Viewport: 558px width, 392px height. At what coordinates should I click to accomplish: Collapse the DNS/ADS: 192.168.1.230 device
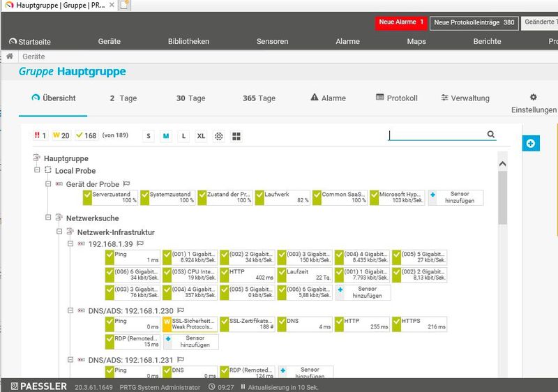[x=70, y=310]
